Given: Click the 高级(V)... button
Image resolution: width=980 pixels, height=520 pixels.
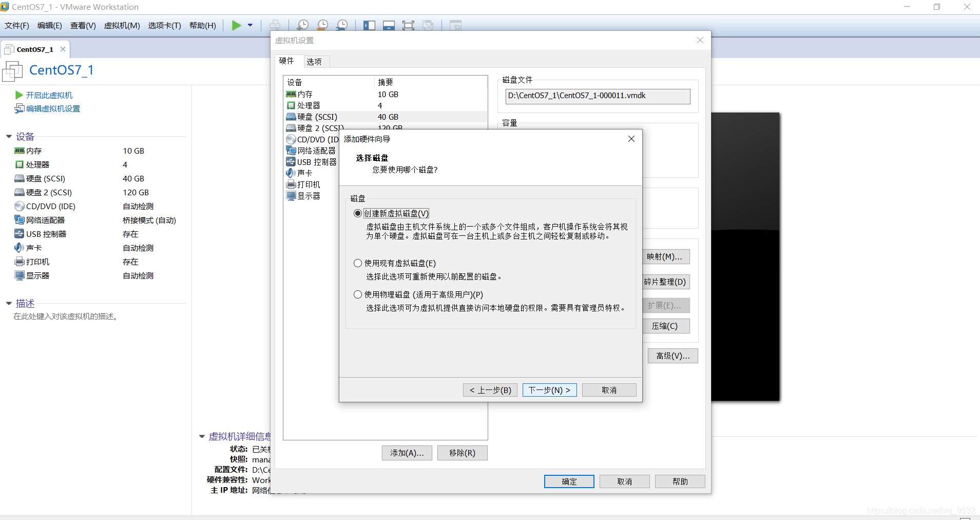Looking at the screenshot, I should click(673, 356).
